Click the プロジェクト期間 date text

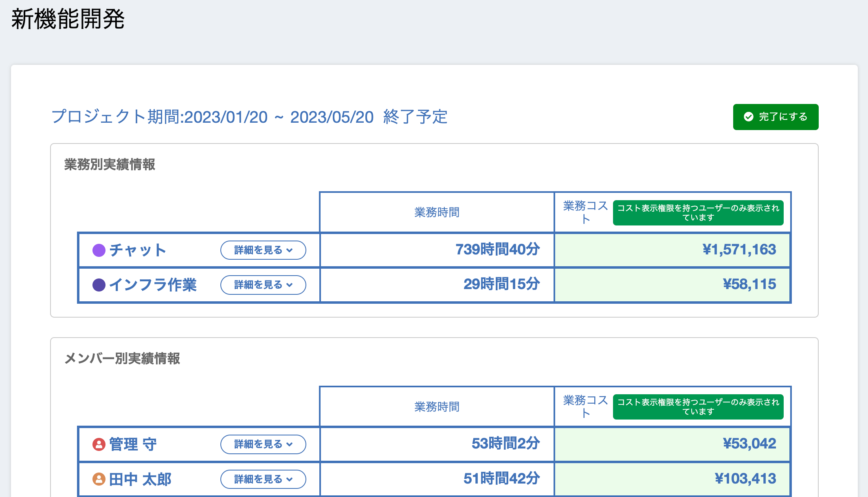[249, 117]
